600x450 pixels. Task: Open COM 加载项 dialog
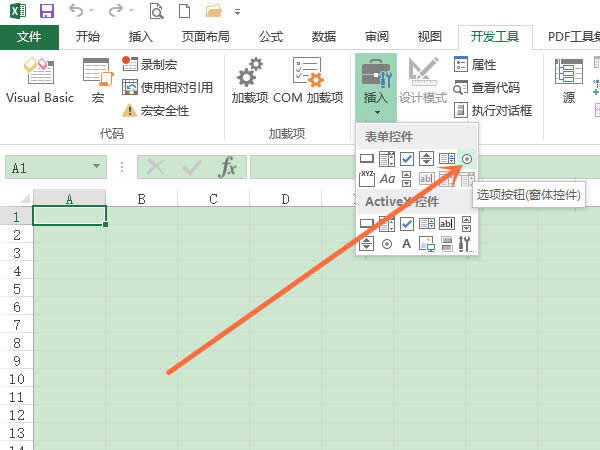coord(308,81)
